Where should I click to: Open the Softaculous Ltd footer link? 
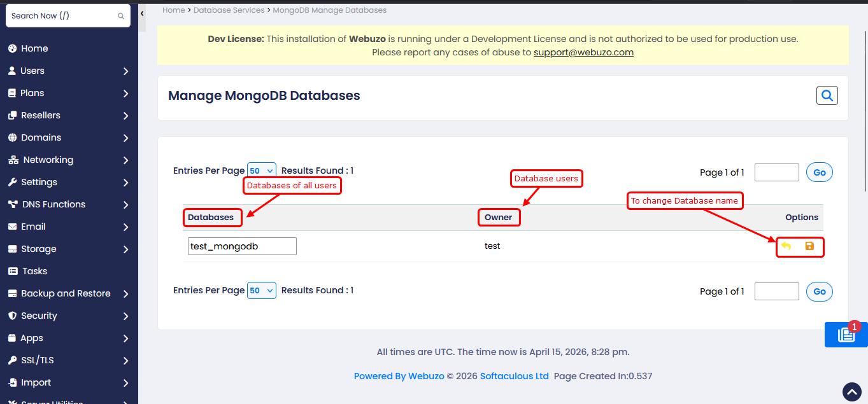pos(514,376)
